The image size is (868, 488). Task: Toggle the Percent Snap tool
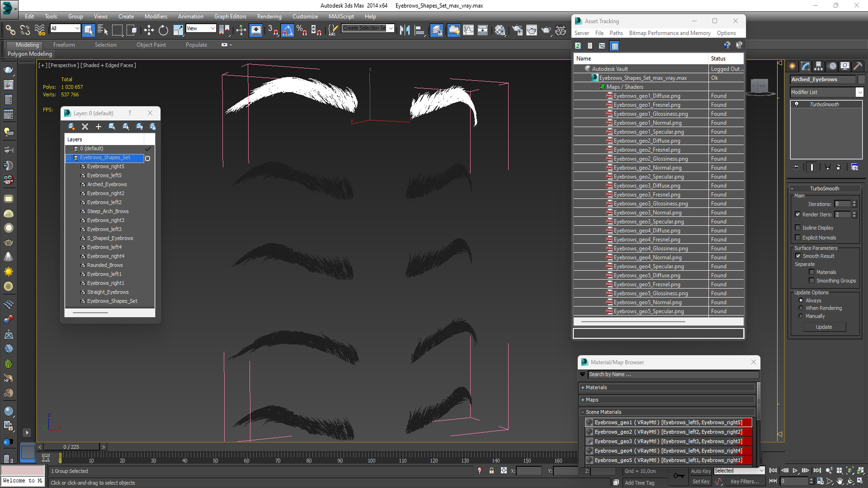302,30
